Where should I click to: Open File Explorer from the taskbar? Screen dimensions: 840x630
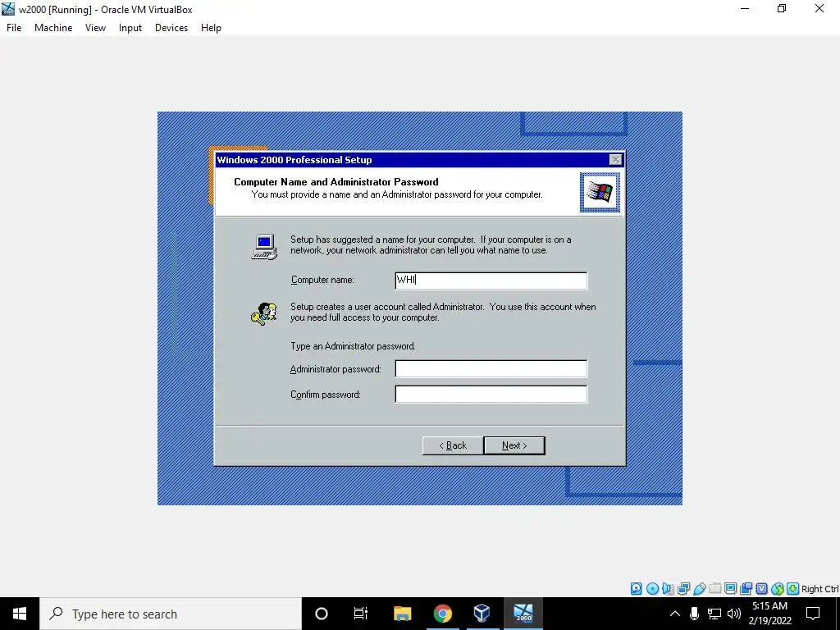click(402, 614)
